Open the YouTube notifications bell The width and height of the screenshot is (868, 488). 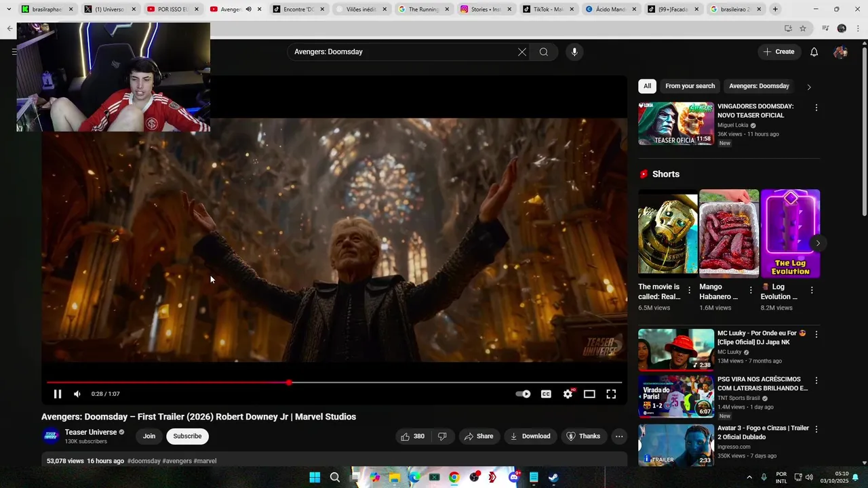tap(814, 52)
